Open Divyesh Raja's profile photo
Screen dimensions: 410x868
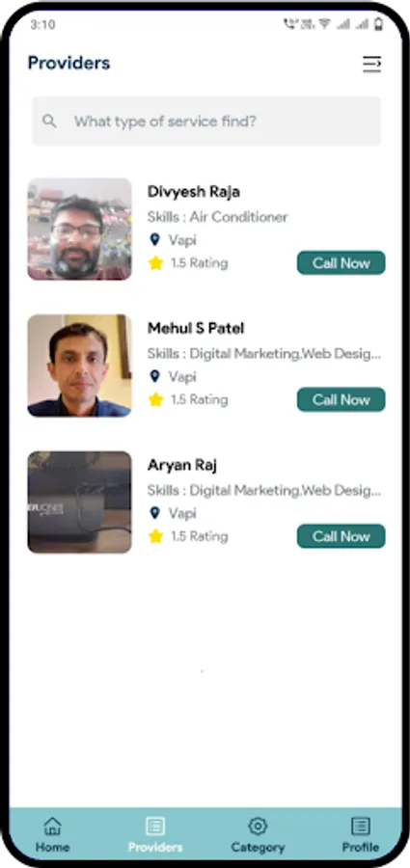pos(80,230)
